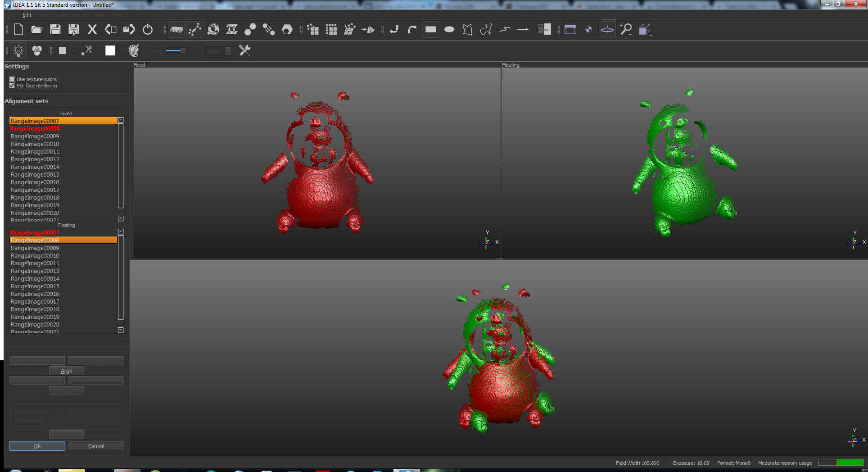Open the cube view orientation dropdown
Viewport: 868px width, 472px height.
pyautogui.click(x=645, y=30)
